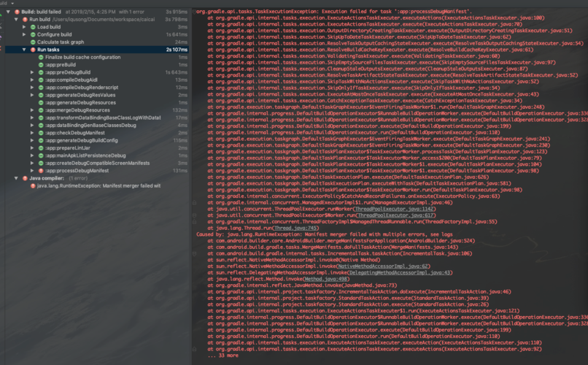The width and height of the screenshot is (588, 365).
Task: Click the 'Caused by: java.lang.RuntimeException' console line
Action: pos(325,234)
